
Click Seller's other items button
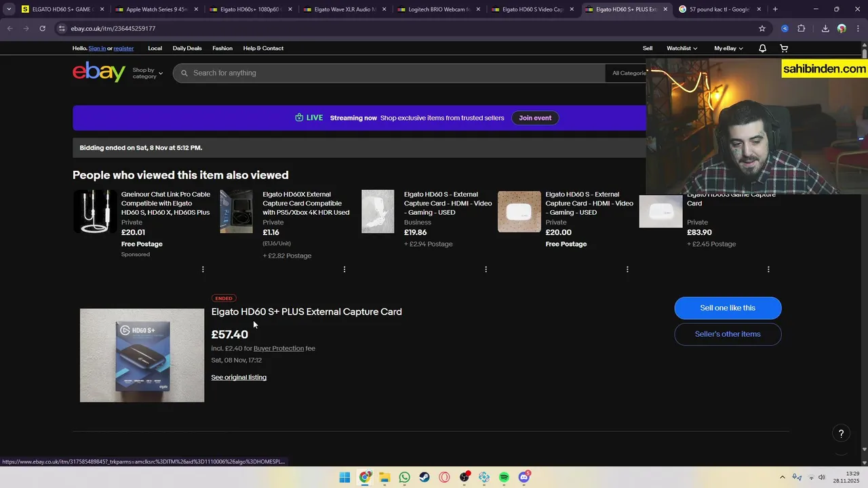728,334
